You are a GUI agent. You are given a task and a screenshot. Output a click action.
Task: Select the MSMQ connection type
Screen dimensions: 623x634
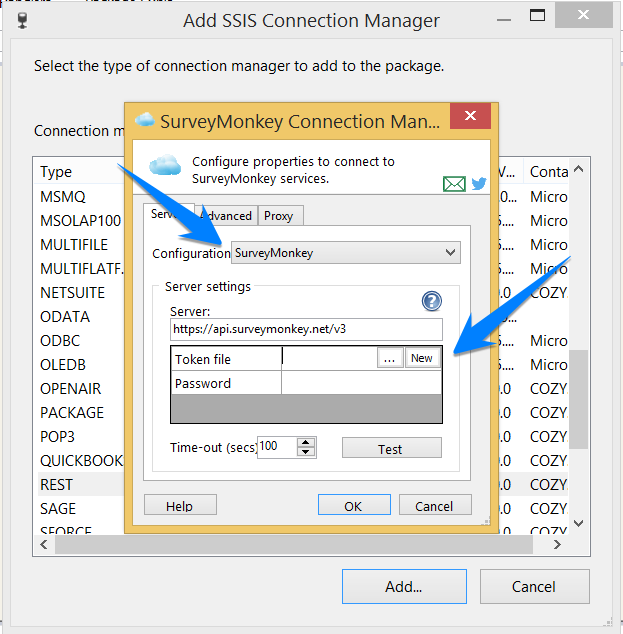click(63, 197)
